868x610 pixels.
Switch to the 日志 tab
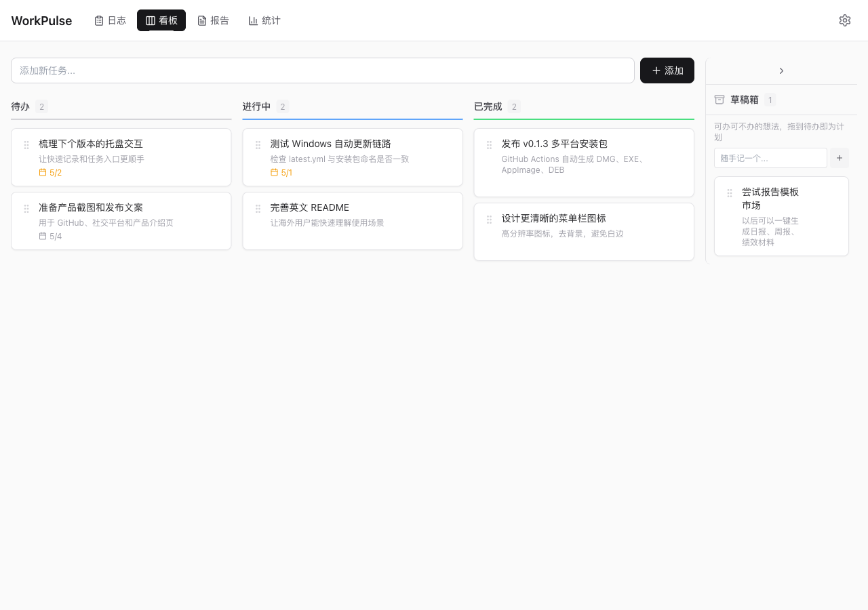(x=110, y=20)
